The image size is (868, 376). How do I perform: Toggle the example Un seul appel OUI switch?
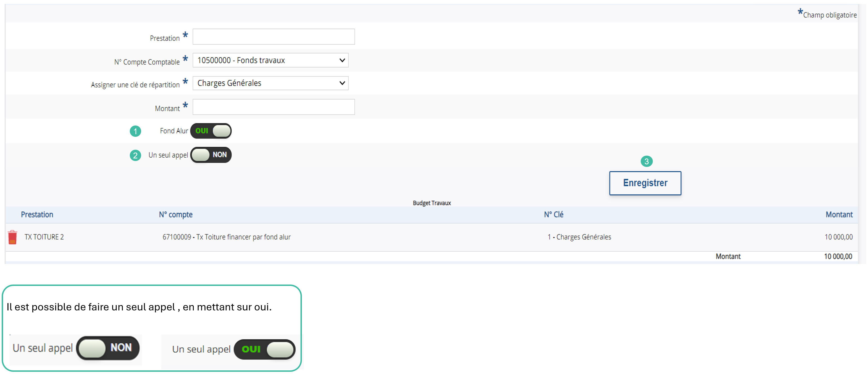pyautogui.click(x=264, y=350)
